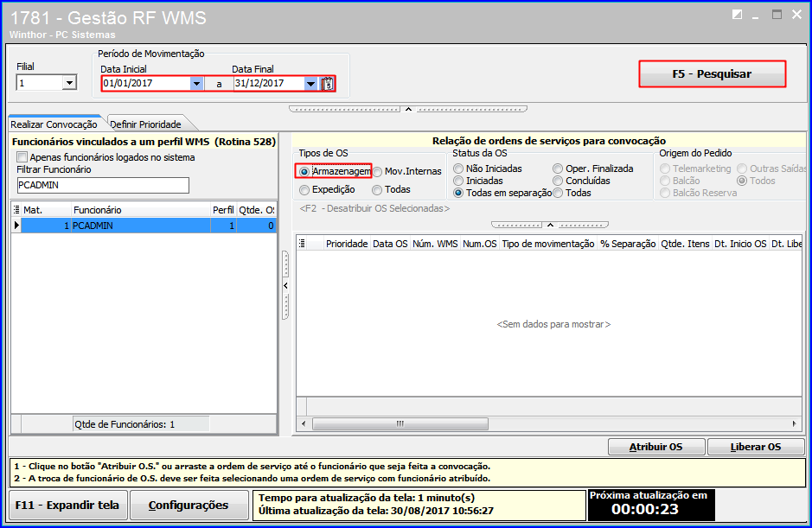Collapse the OS filter panel using the small up chevron
Image resolution: width=812 pixels, height=528 pixels.
coord(550,225)
